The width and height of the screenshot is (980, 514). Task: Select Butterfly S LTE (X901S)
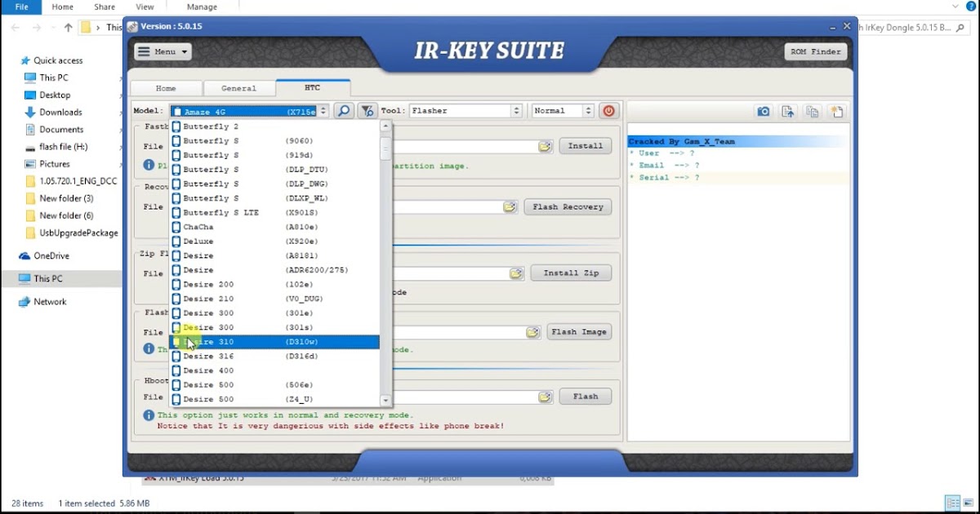pos(274,213)
